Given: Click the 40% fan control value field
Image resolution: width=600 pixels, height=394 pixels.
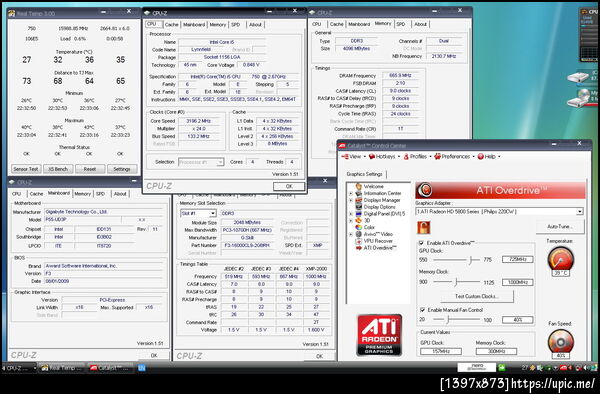Looking at the screenshot, I should click(x=517, y=319).
